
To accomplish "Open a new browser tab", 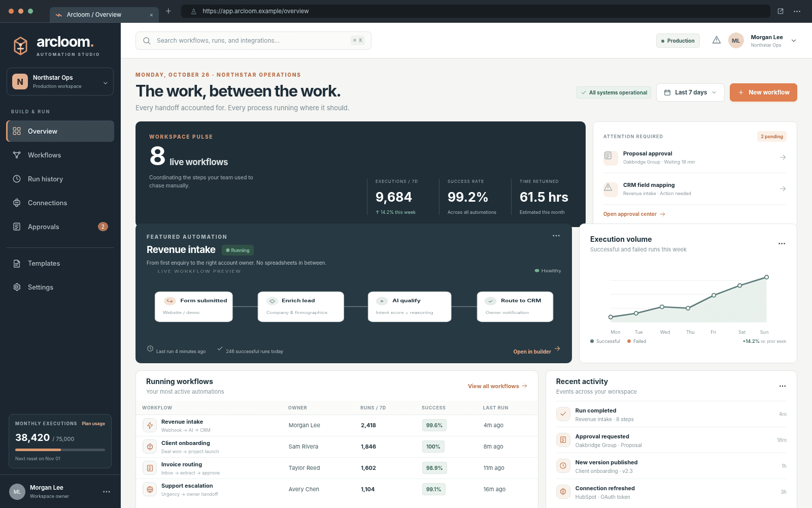I will 168,11.
